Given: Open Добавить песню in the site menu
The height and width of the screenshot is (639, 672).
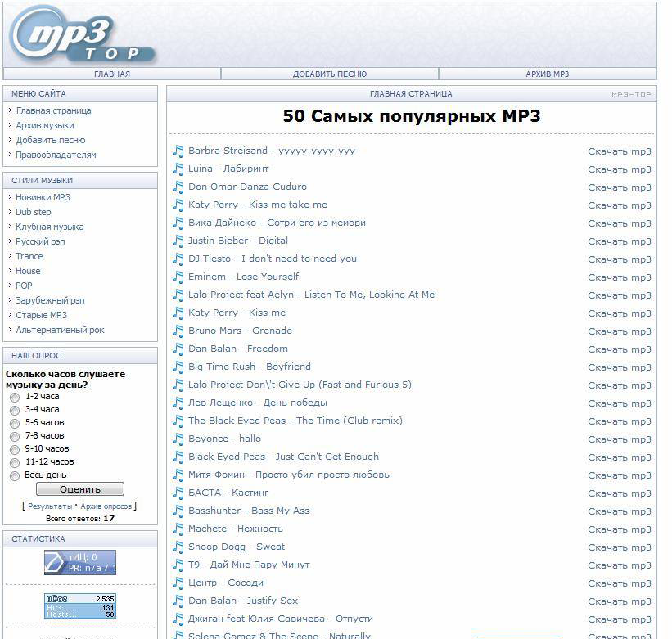Looking at the screenshot, I should (51, 140).
